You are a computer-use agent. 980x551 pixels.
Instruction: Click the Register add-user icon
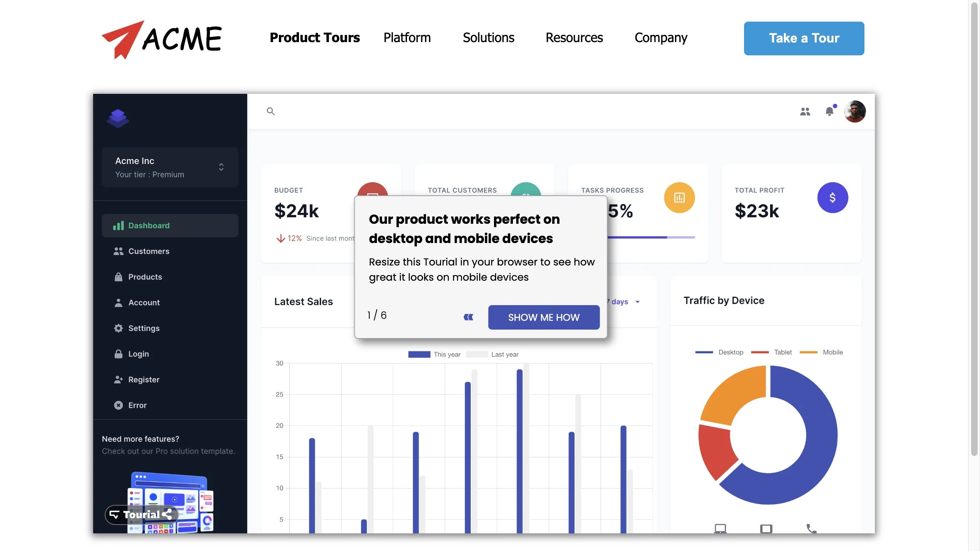(x=118, y=380)
